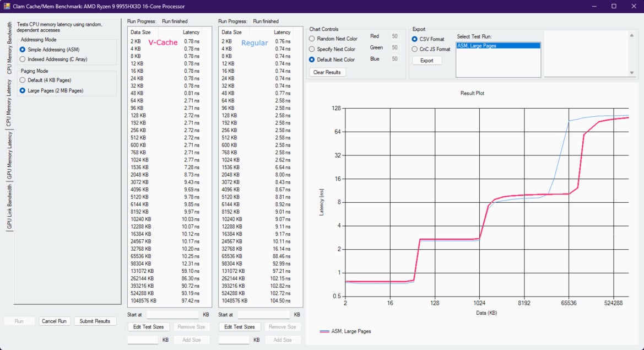Click Remove Size under the Regular table
Image resolution: width=644 pixels, height=350 pixels.
(x=283, y=327)
